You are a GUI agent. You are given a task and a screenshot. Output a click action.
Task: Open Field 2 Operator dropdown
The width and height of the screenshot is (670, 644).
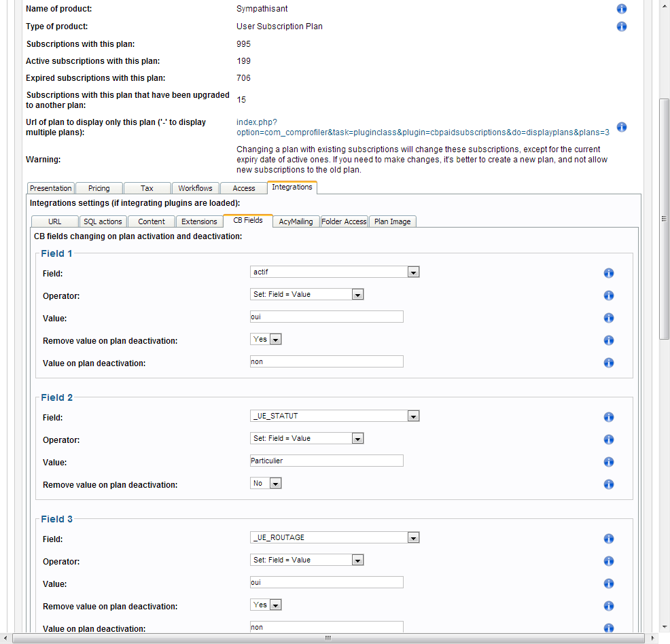pyautogui.click(x=306, y=438)
